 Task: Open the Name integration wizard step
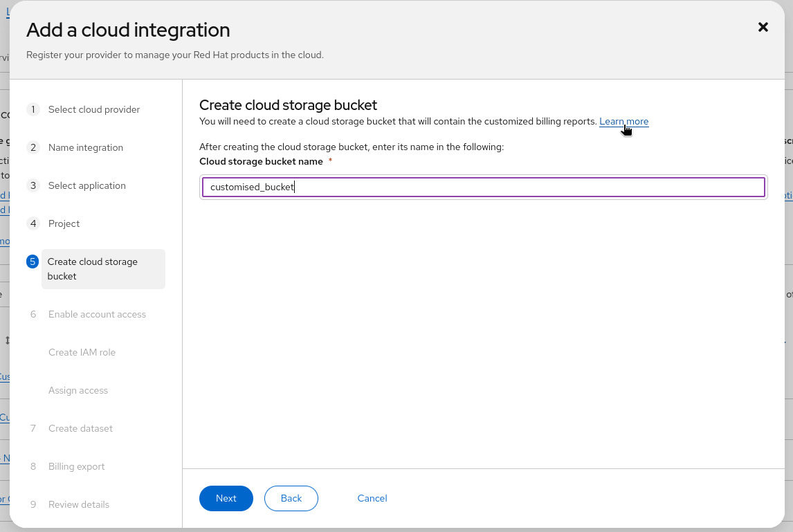tap(86, 147)
